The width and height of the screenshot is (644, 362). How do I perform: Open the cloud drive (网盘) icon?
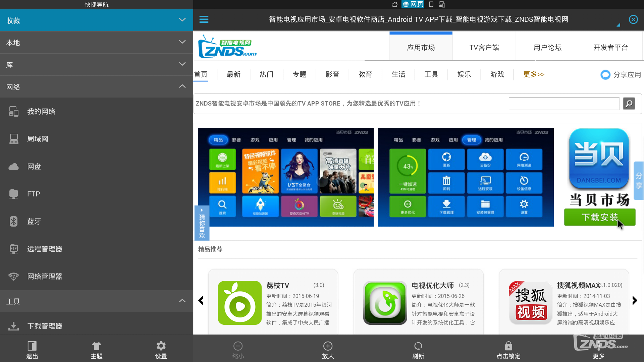coord(13,167)
